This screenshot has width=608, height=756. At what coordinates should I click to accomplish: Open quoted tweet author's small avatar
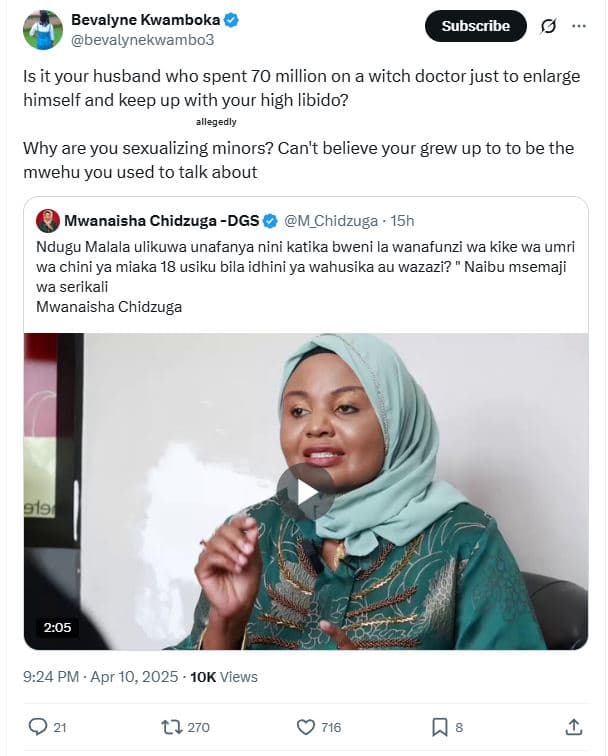[x=47, y=220]
